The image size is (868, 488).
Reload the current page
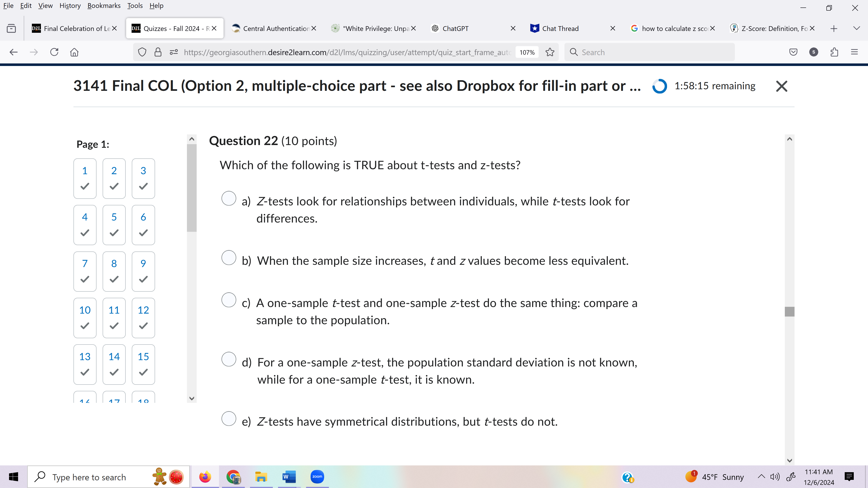54,52
